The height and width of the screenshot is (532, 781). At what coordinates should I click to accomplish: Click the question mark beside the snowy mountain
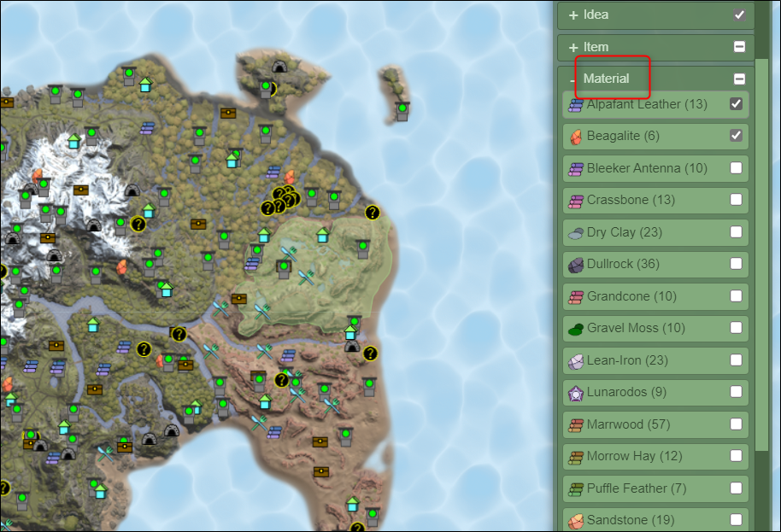(x=138, y=224)
